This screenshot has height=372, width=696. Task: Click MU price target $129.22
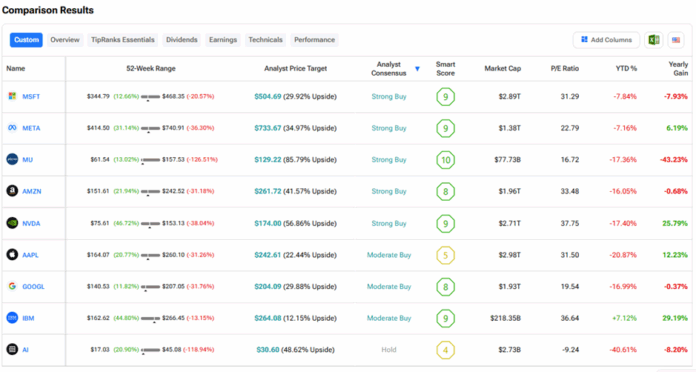[x=268, y=159]
